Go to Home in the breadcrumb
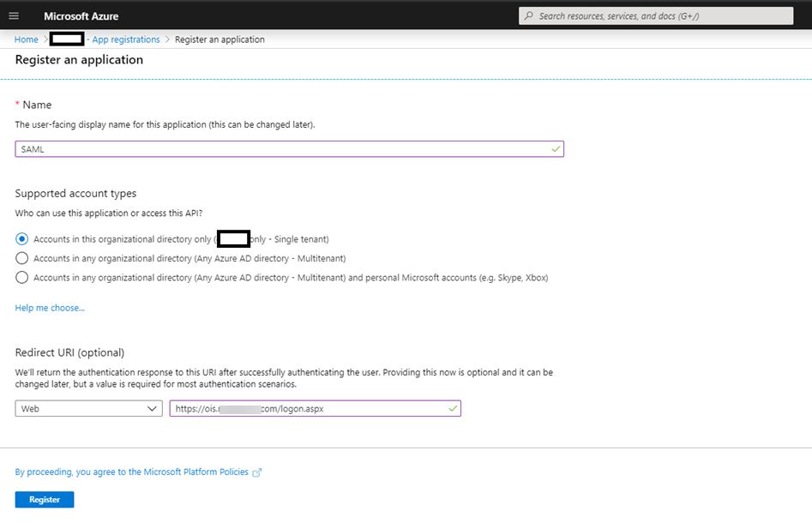812x523 pixels. coord(27,39)
